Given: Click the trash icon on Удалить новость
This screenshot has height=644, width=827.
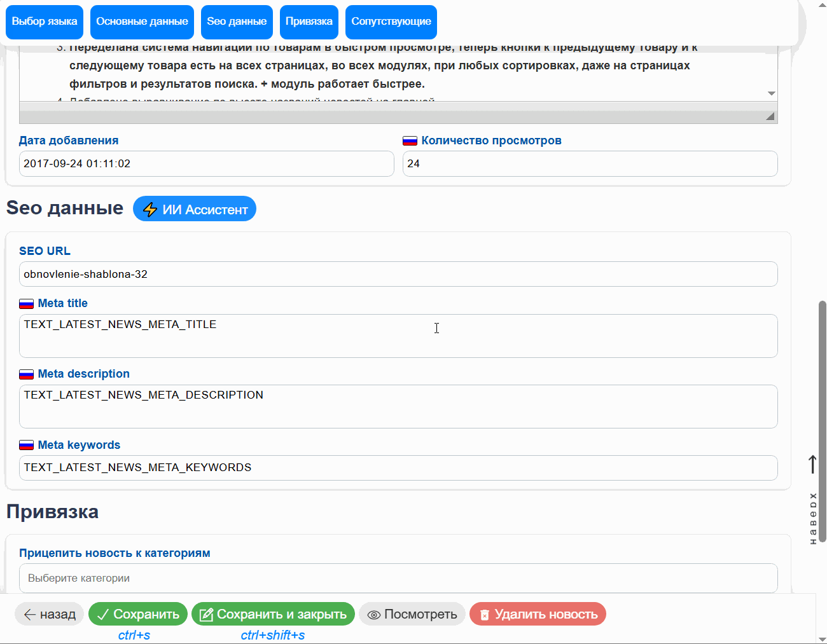Looking at the screenshot, I should point(484,615).
